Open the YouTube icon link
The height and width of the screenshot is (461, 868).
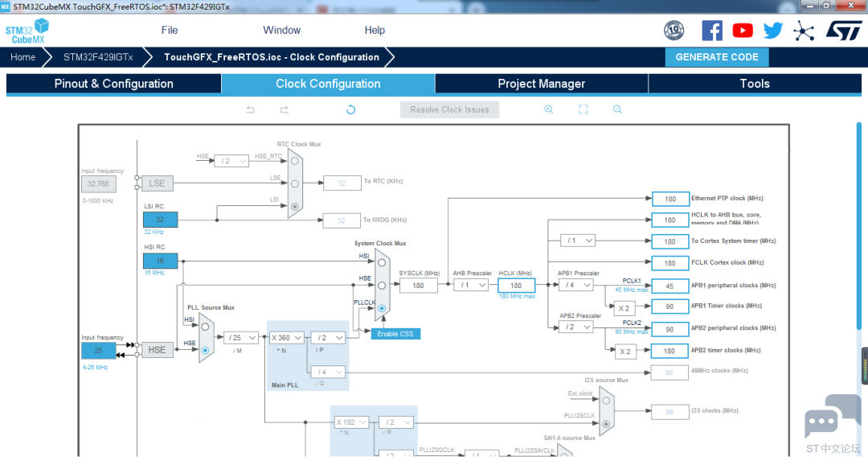(x=743, y=31)
